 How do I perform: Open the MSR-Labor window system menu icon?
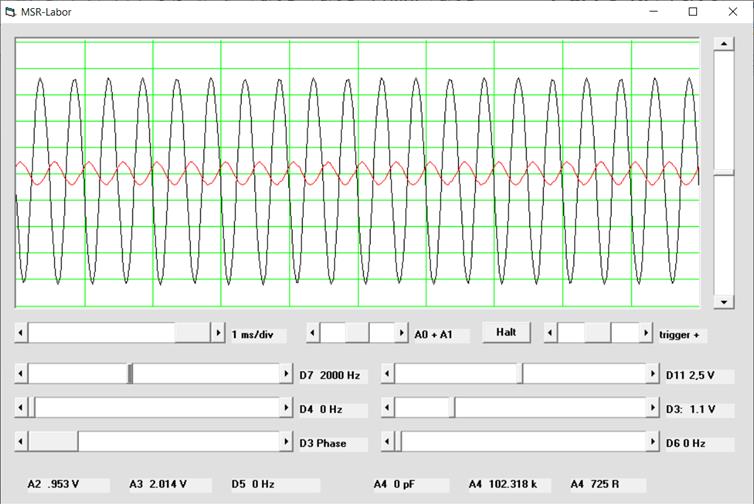[11, 11]
